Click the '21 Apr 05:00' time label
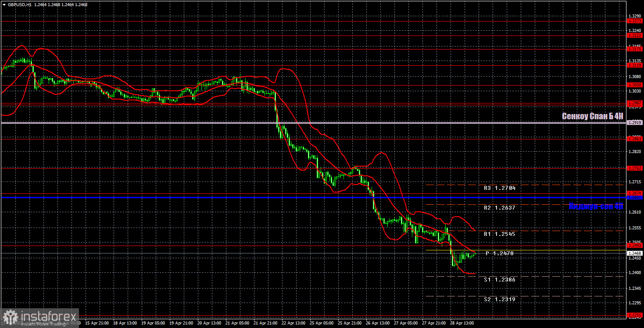This screenshot has width=644, height=328. [237, 323]
